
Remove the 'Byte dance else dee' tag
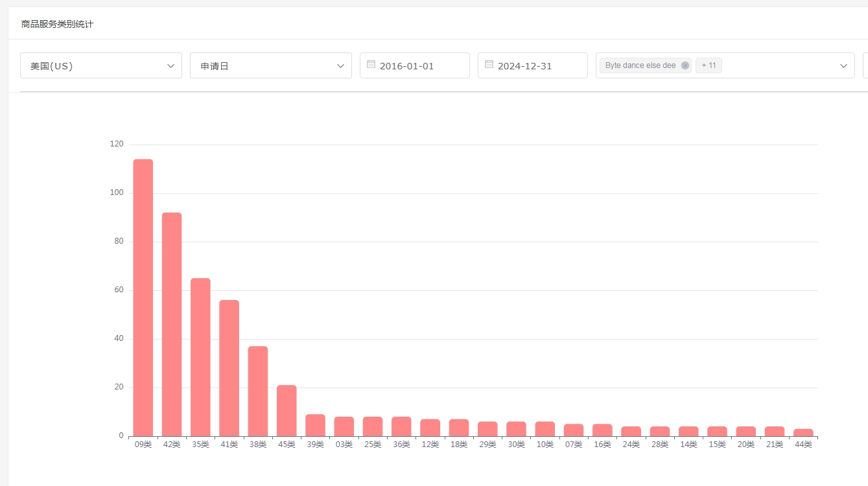685,65
